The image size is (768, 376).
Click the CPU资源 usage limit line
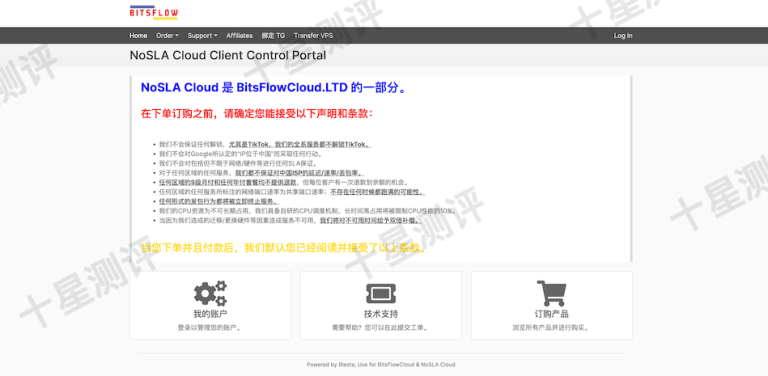pyautogui.click(x=309, y=211)
